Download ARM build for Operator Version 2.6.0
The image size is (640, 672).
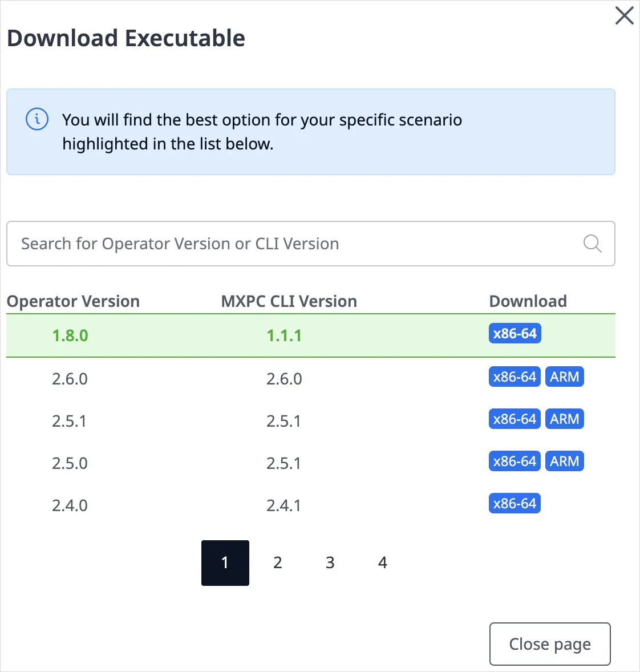click(564, 377)
